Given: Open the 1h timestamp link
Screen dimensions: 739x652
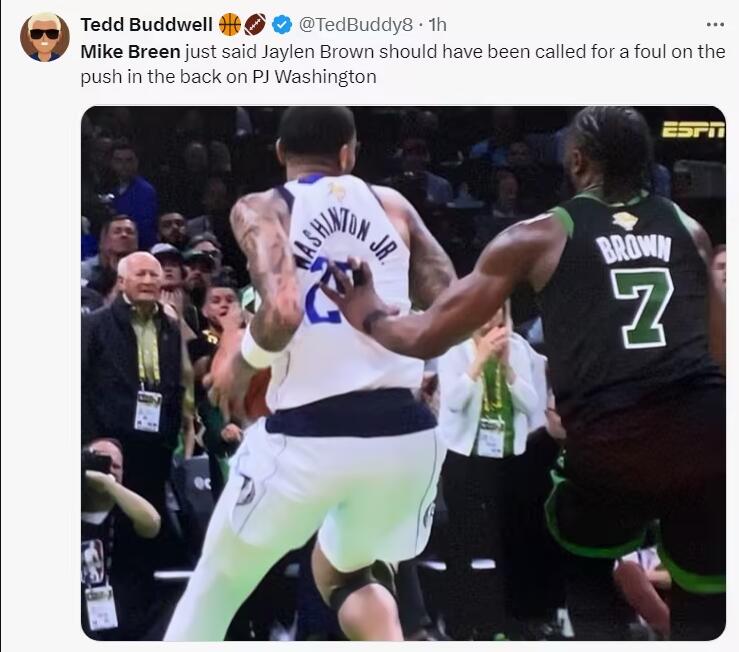Looking at the screenshot, I should point(437,25).
